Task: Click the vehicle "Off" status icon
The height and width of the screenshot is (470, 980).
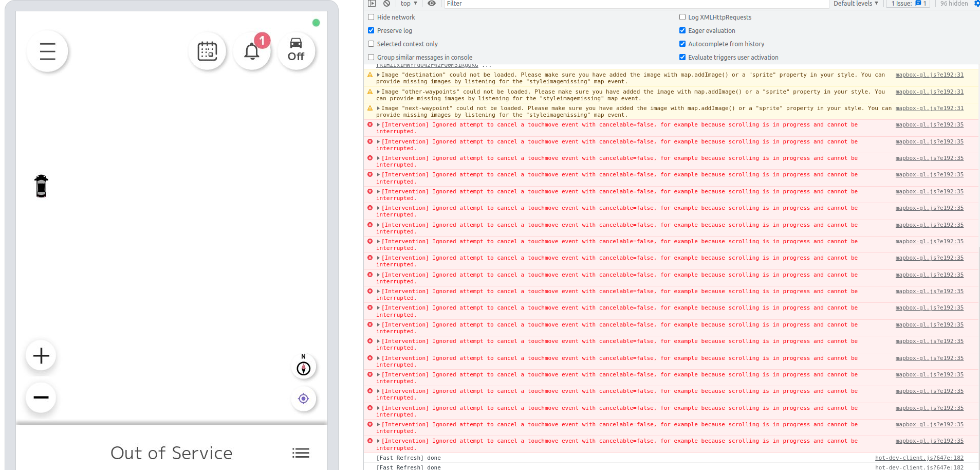Action: coord(297,51)
